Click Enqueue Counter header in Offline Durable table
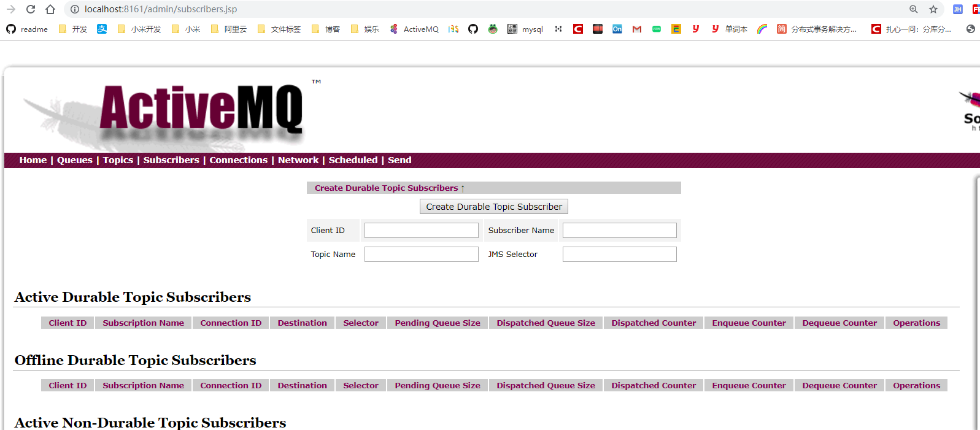The height and width of the screenshot is (430, 980). point(749,386)
